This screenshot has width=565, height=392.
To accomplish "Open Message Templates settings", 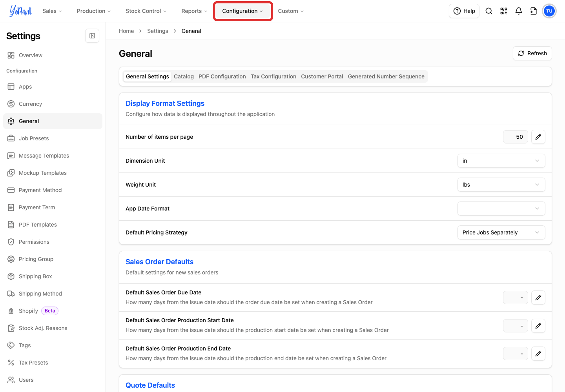I will [x=53, y=156].
